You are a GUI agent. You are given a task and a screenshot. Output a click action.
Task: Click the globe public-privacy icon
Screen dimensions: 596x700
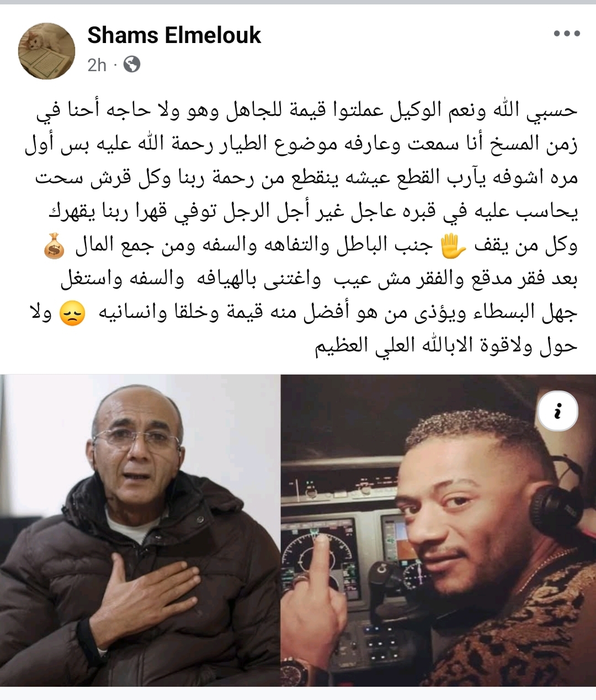[132, 65]
